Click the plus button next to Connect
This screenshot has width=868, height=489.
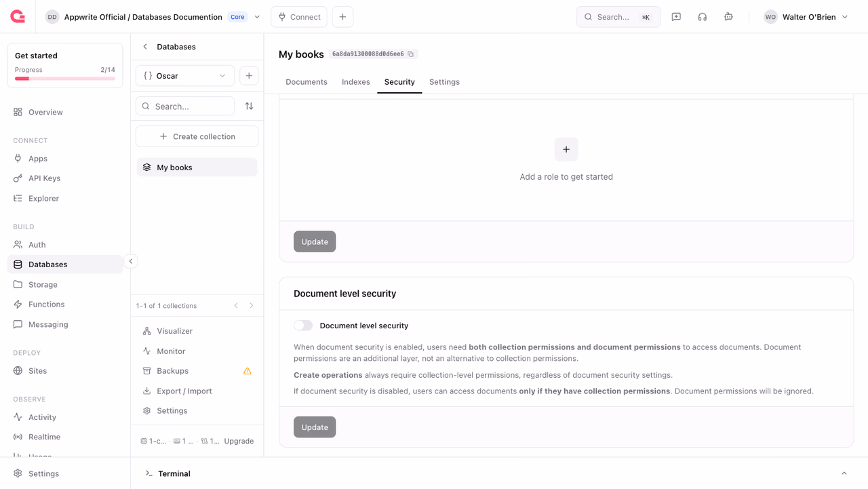coord(342,17)
